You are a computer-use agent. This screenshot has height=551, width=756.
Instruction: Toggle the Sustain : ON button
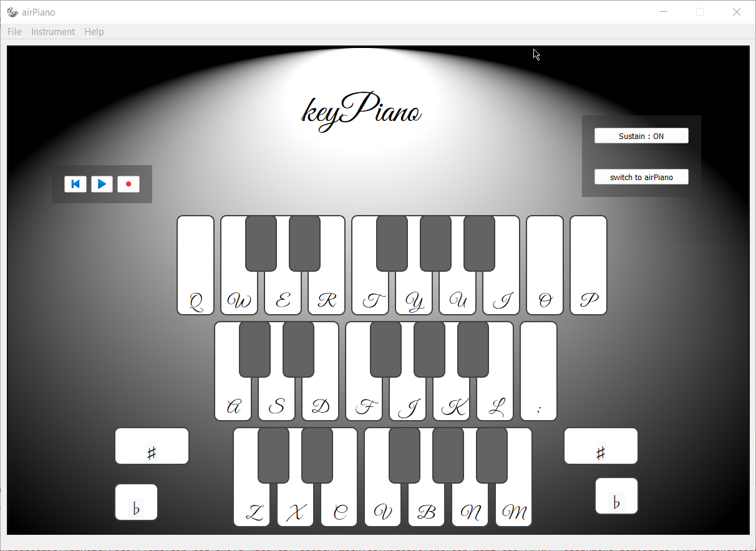(641, 136)
